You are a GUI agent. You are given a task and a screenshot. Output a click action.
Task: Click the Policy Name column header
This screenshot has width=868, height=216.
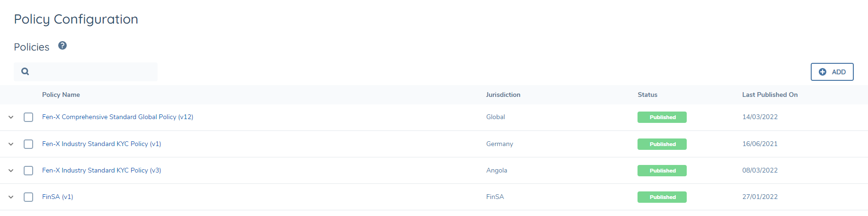[61, 95]
